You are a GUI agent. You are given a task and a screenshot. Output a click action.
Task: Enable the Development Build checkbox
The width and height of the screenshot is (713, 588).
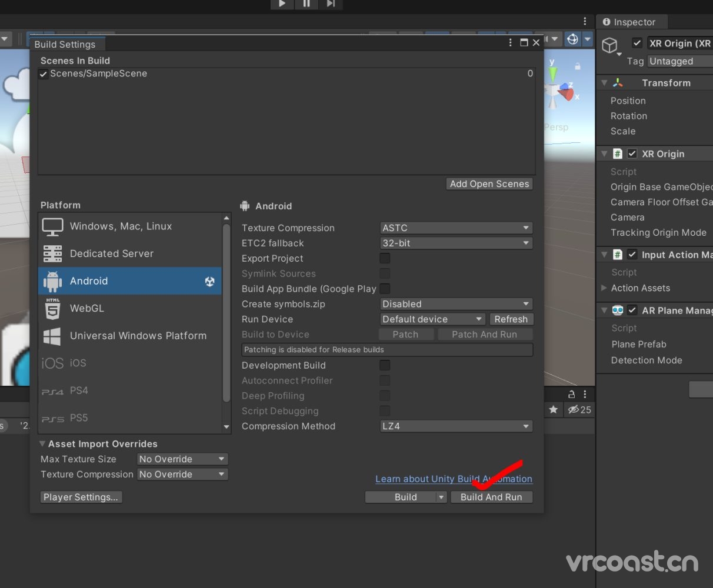[x=385, y=365]
